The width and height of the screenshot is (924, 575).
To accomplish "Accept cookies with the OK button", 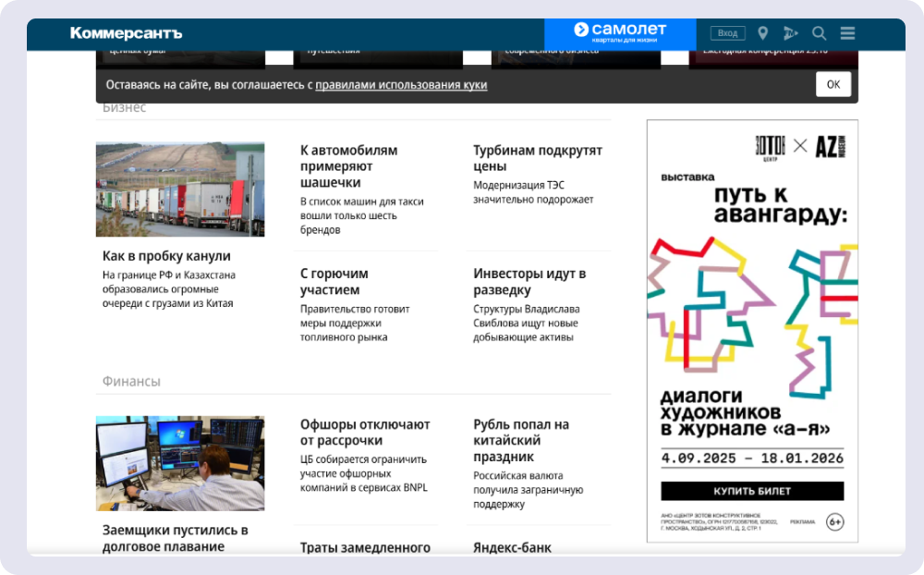I will [833, 84].
